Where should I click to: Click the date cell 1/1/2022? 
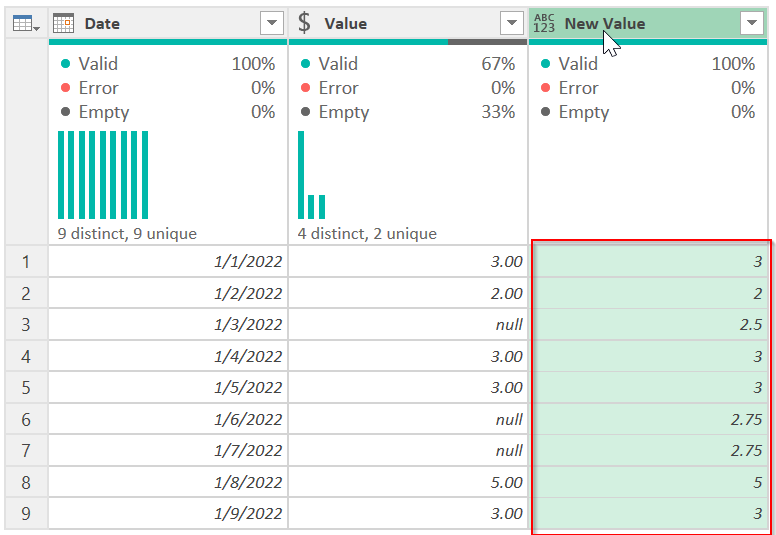pyautogui.click(x=168, y=261)
